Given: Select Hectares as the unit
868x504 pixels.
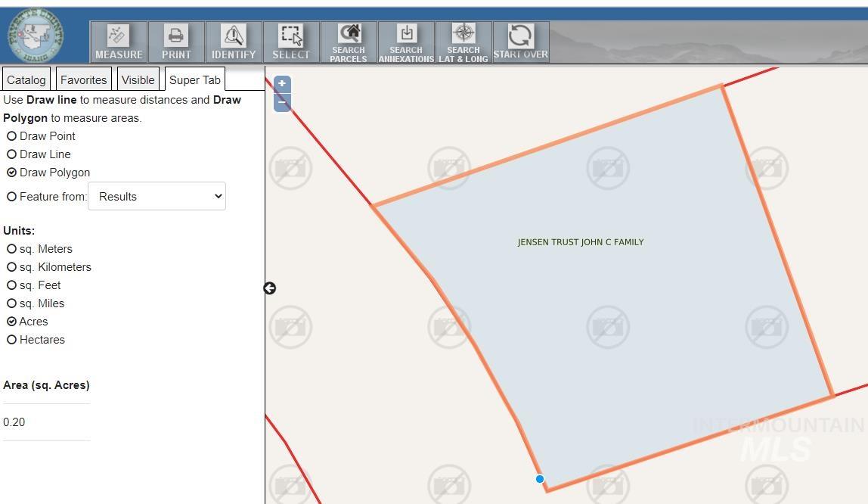Looking at the screenshot, I should point(11,339).
